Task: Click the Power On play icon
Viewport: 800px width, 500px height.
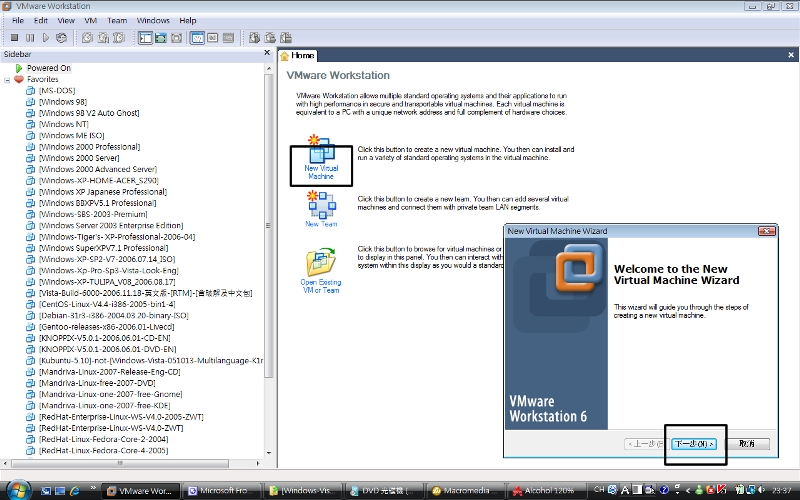Action: (x=45, y=38)
